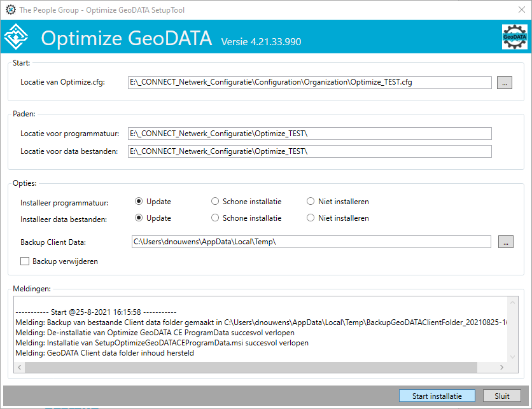The image size is (532, 409).
Task: Click the Locatie voor data bestanden field
Action: (309, 151)
